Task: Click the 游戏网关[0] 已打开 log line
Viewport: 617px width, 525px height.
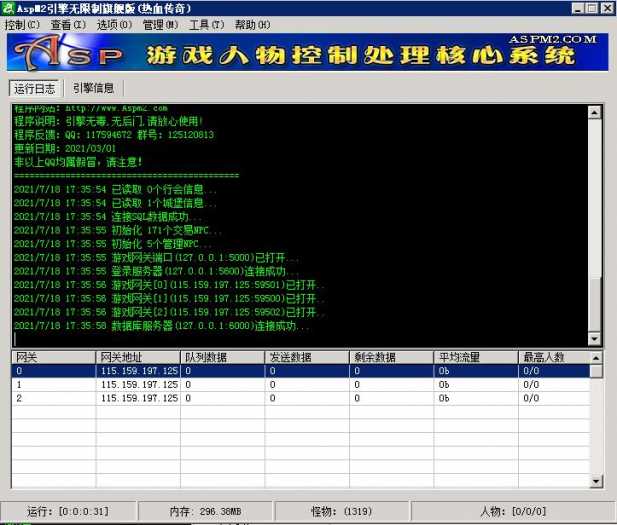Action: pyautogui.click(x=170, y=285)
